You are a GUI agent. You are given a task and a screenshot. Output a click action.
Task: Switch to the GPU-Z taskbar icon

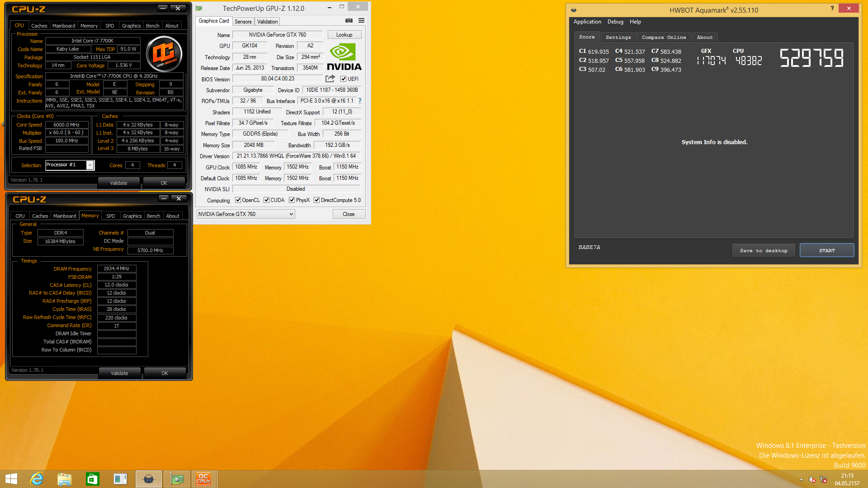[177, 479]
